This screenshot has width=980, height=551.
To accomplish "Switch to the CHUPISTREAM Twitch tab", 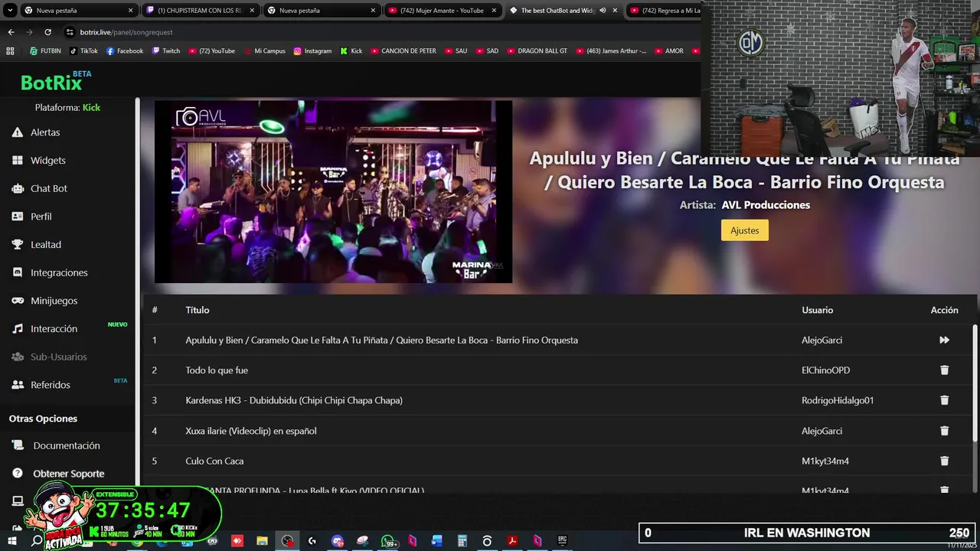I will (x=200, y=11).
